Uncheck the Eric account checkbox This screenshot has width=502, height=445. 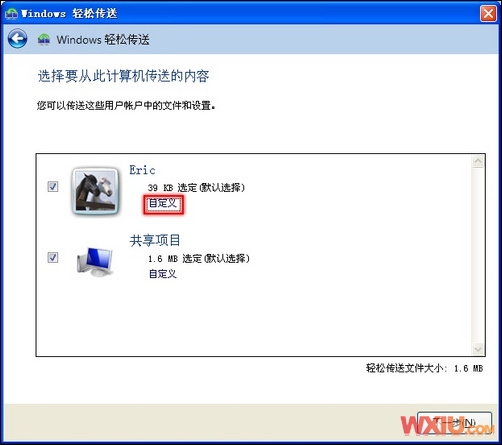[53, 186]
